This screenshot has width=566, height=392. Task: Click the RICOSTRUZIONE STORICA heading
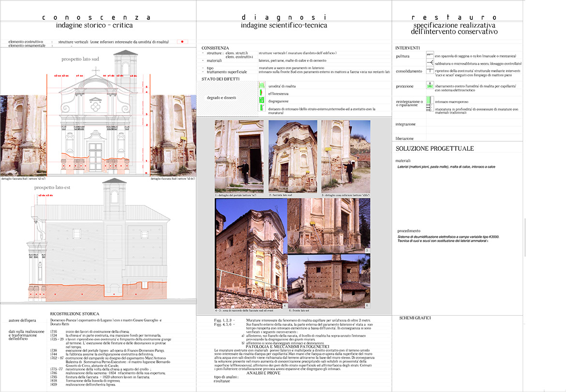point(74,314)
